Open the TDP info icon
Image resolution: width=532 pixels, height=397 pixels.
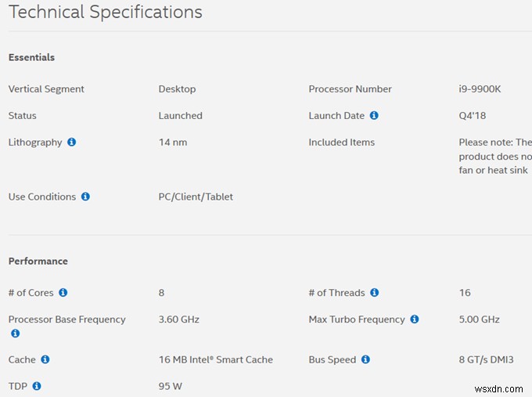(x=37, y=386)
